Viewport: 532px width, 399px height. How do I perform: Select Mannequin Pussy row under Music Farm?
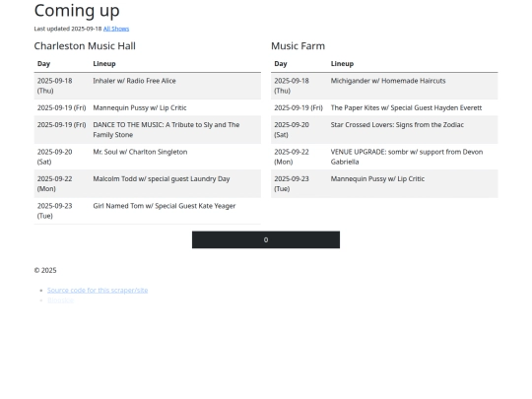pyautogui.click(x=384, y=184)
